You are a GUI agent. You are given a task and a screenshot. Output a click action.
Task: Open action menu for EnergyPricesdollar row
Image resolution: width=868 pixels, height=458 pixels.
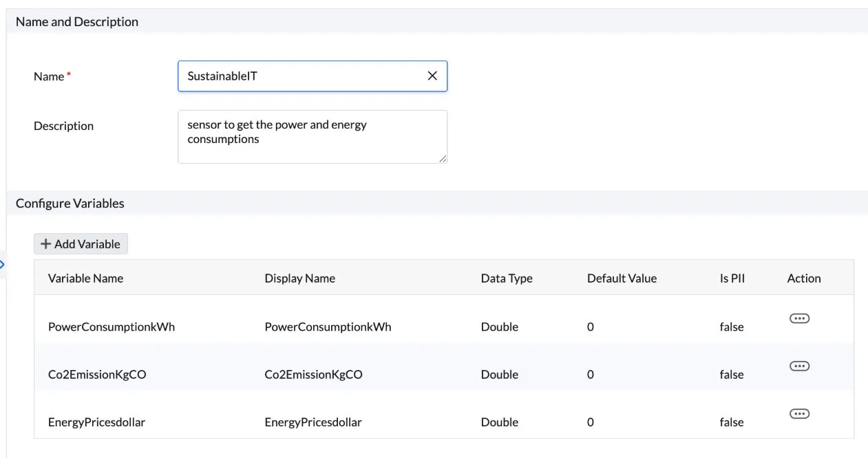click(799, 413)
